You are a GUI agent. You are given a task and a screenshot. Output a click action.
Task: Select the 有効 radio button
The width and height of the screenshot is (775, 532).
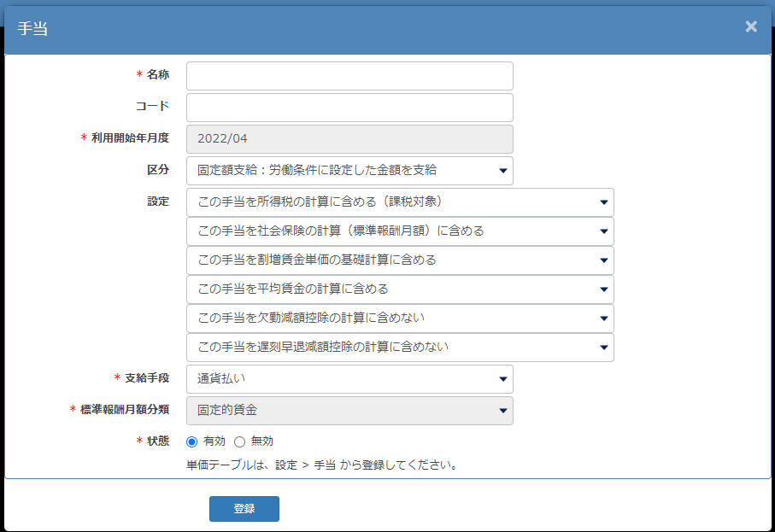tap(191, 441)
